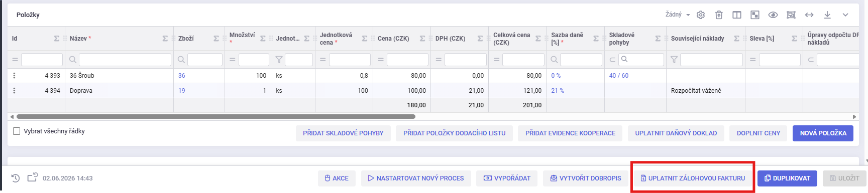Image resolution: width=868 pixels, height=193 pixels.
Task: Collapse the Položky panel with the chevron
Action: point(845,15)
